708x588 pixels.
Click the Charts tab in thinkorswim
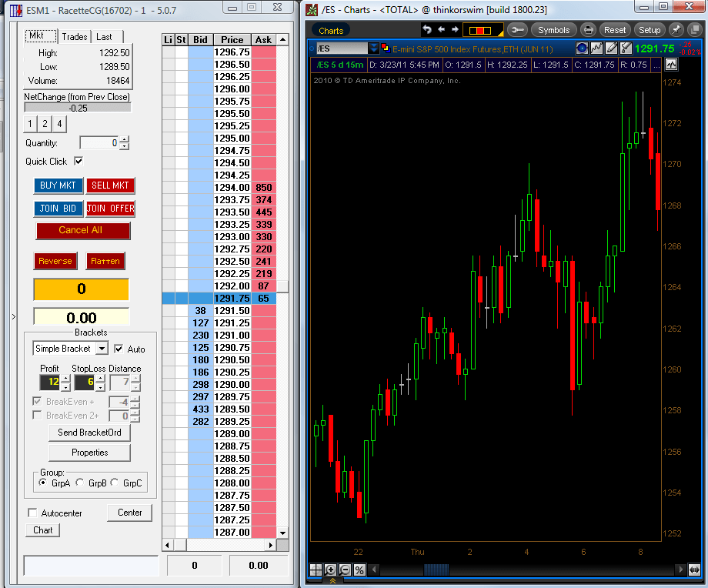(x=330, y=31)
